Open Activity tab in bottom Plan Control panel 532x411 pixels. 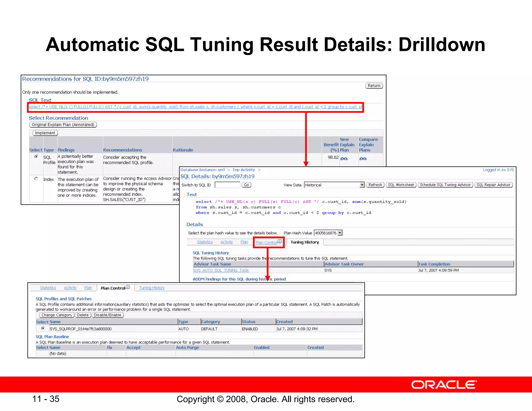point(70,288)
